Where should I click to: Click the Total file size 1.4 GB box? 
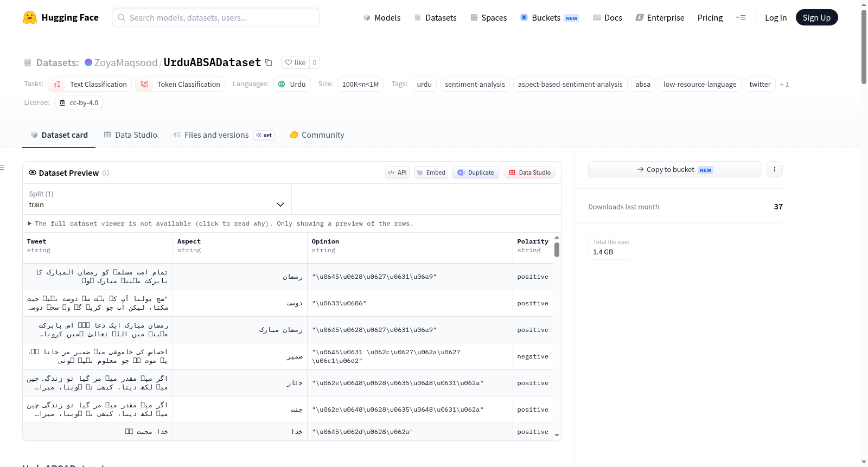coord(611,247)
